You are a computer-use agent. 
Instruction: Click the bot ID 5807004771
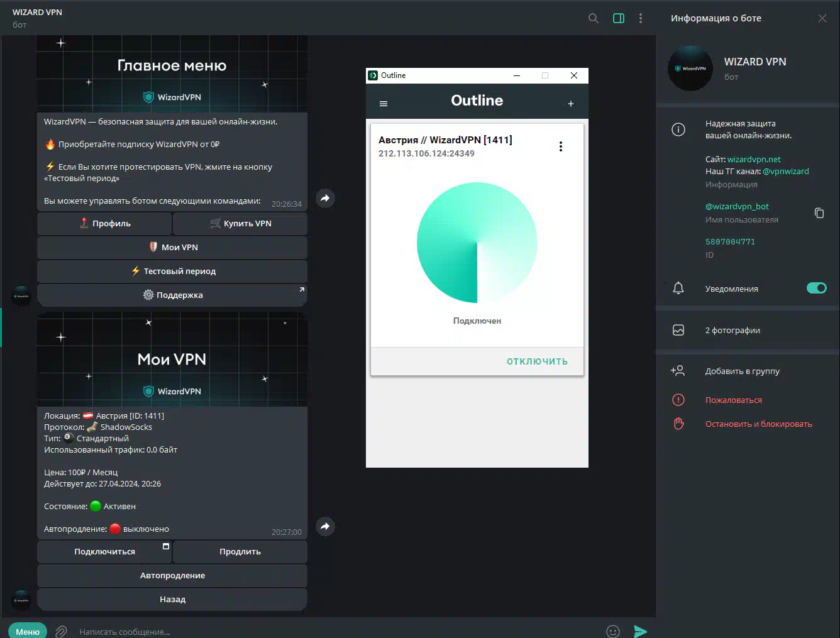click(730, 241)
